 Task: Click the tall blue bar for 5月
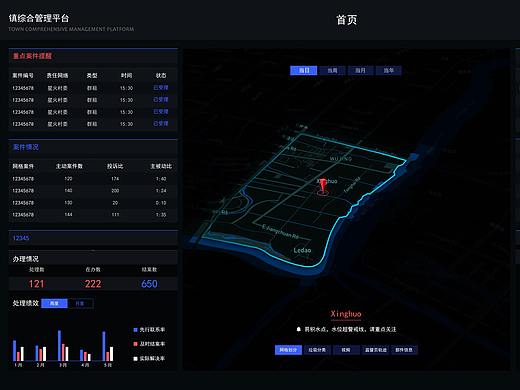pyautogui.click(x=104, y=346)
